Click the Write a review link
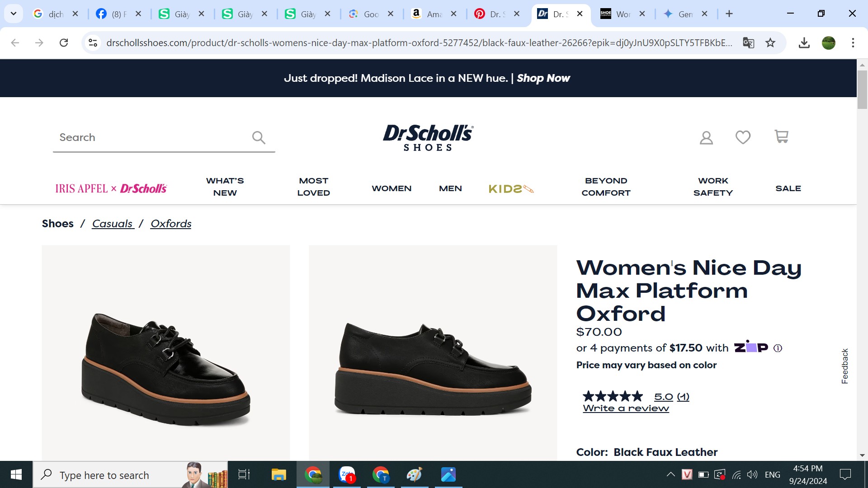Image resolution: width=868 pixels, height=488 pixels. point(626,408)
